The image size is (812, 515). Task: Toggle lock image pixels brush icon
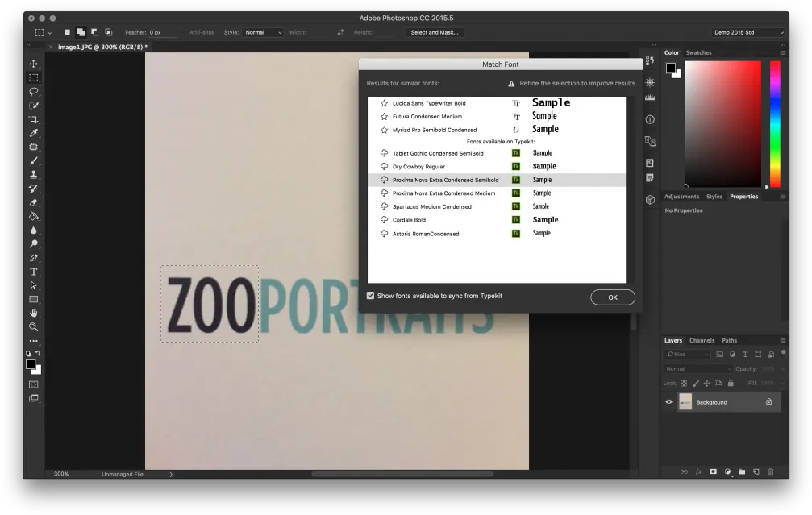(696, 384)
